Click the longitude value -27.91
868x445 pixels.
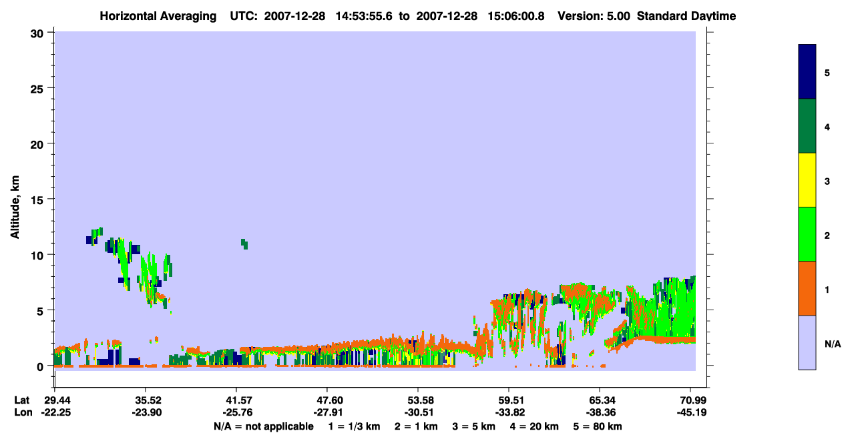[x=327, y=413]
